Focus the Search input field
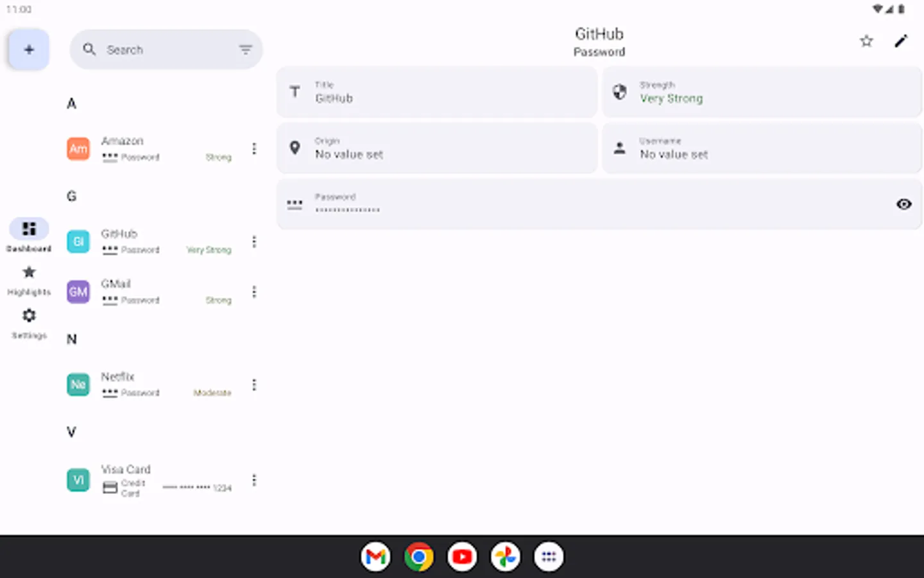Viewport: 924px width, 578px height. 166,49
